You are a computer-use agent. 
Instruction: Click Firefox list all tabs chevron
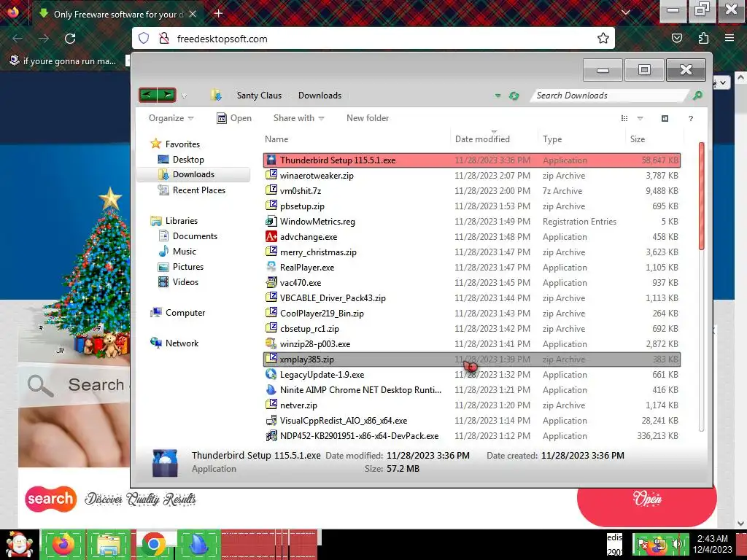tap(626, 13)
